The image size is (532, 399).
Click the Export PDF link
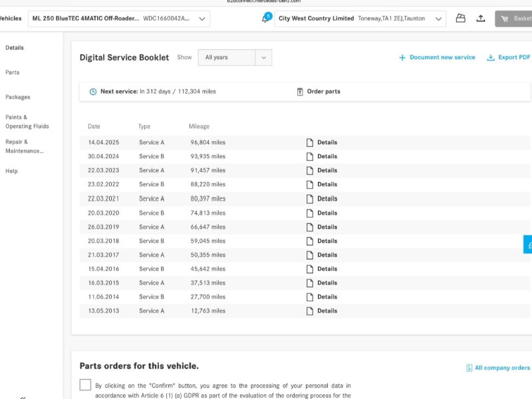point(514,57)
